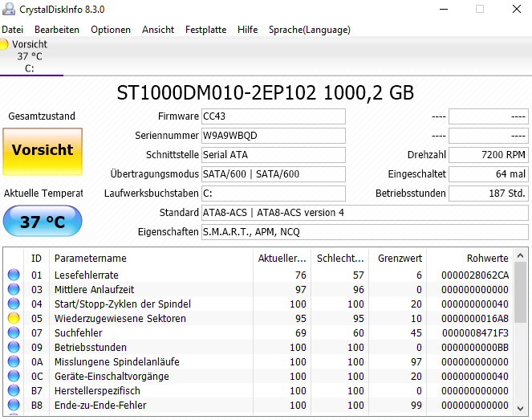This screenshot has height=420, width=532.
Task: Click the Drehzahl field 7200 RPM
Action: point(489,155)
